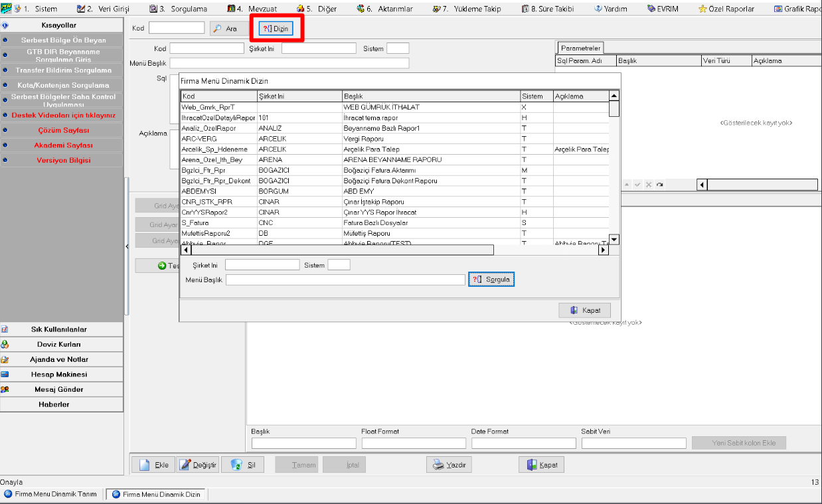Open the Mevzuat menu
The width and height of the screenshot is (822, 504).
[x=256, y=9]
